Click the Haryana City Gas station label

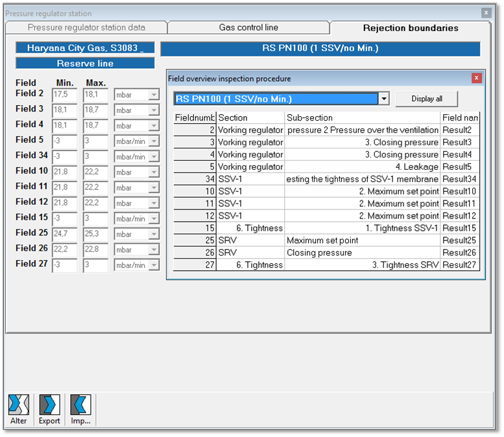[85, 49]
